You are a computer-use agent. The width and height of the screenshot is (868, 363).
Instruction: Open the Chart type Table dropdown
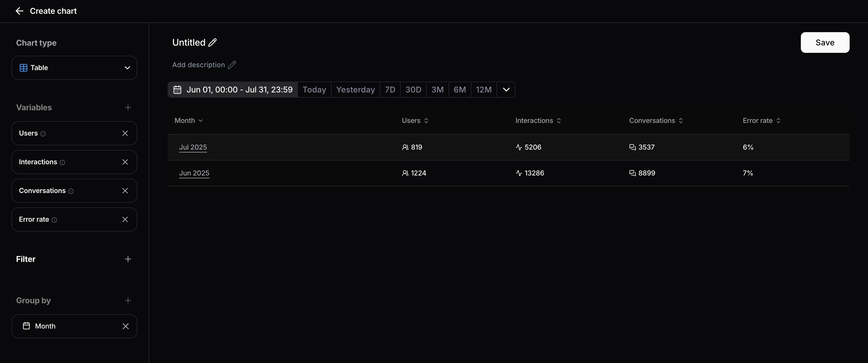coord(74,68)
